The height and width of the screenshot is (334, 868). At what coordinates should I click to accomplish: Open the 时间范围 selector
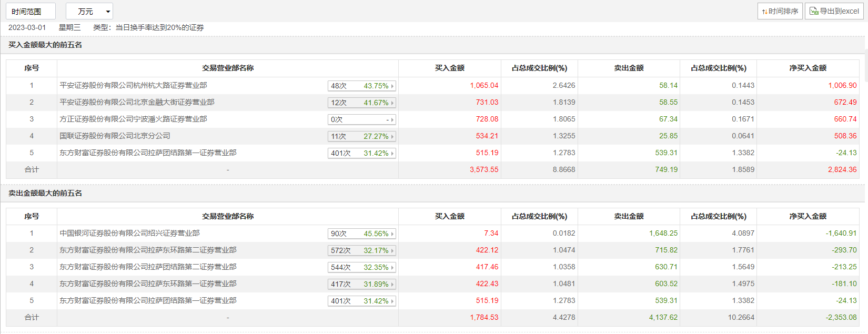[x=31, y=11]
